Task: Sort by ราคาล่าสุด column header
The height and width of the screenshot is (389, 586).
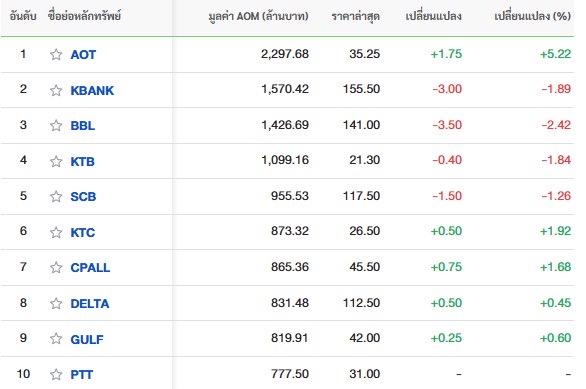Action: 355,16
